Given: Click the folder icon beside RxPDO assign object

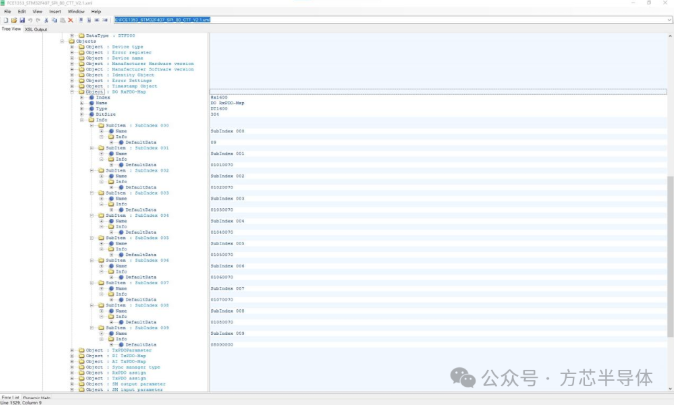Looking at the screenshot, I should pos(81,373).
